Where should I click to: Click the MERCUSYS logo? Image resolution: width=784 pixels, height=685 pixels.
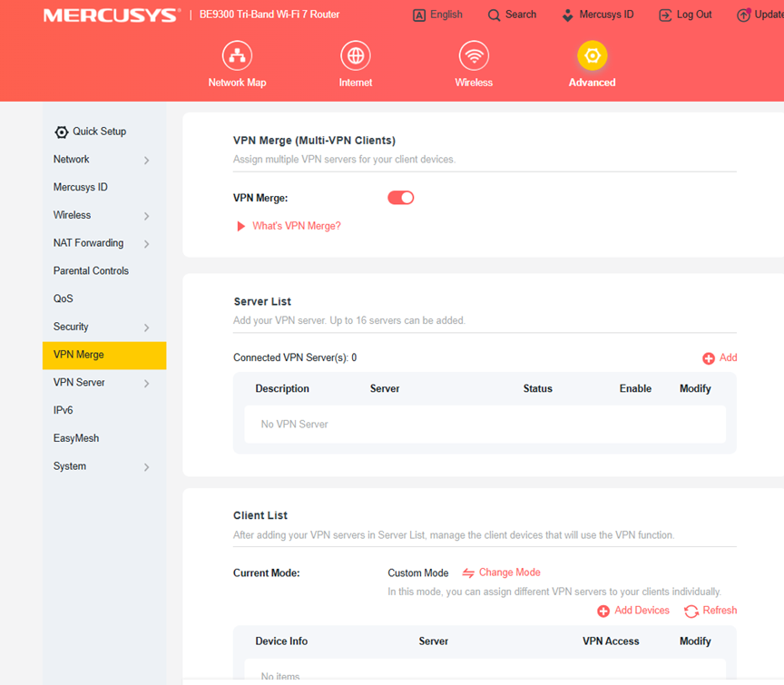[112, 15]
